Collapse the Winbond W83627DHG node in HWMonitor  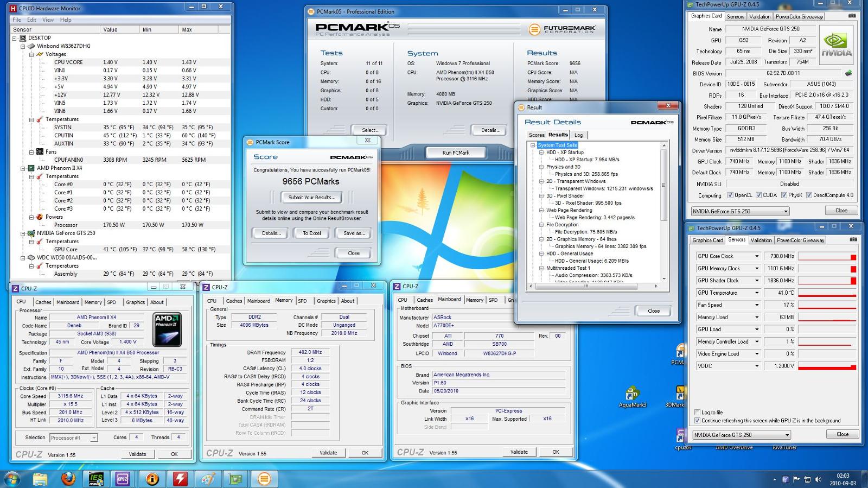click(x=23, y=46)
